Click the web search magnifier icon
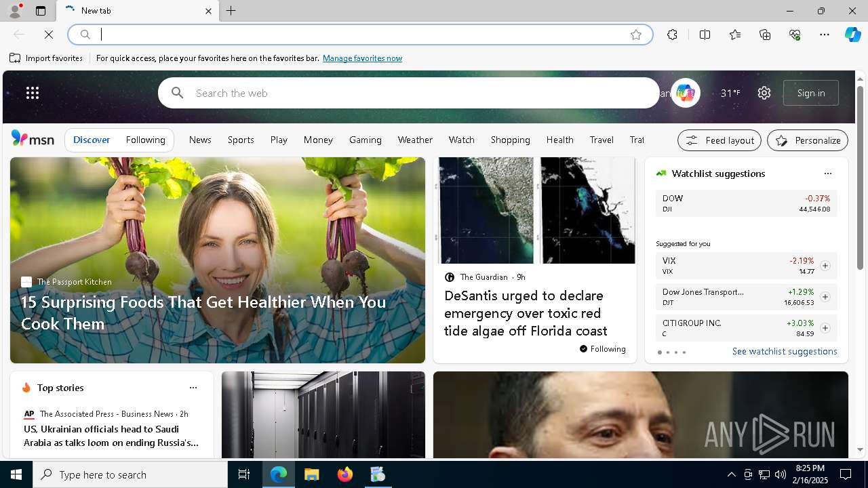This screenshot has height=488, width=868. 178,93
